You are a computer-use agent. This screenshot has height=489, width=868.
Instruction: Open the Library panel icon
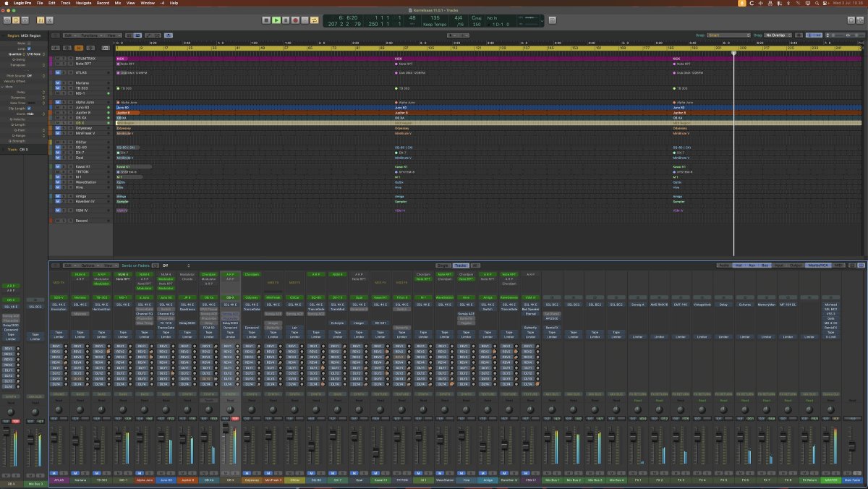[x=7, y=20]
